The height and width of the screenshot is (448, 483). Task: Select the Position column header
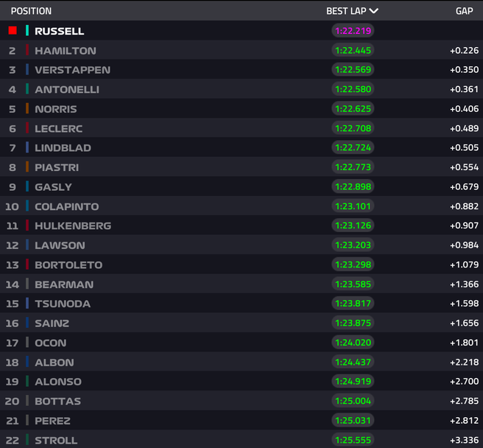[x=31, y=11]
